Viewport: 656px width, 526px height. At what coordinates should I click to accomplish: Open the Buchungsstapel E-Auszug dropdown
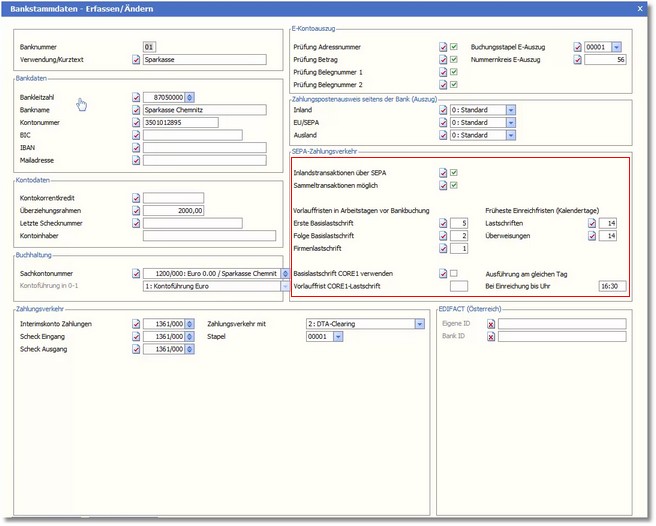616,47
